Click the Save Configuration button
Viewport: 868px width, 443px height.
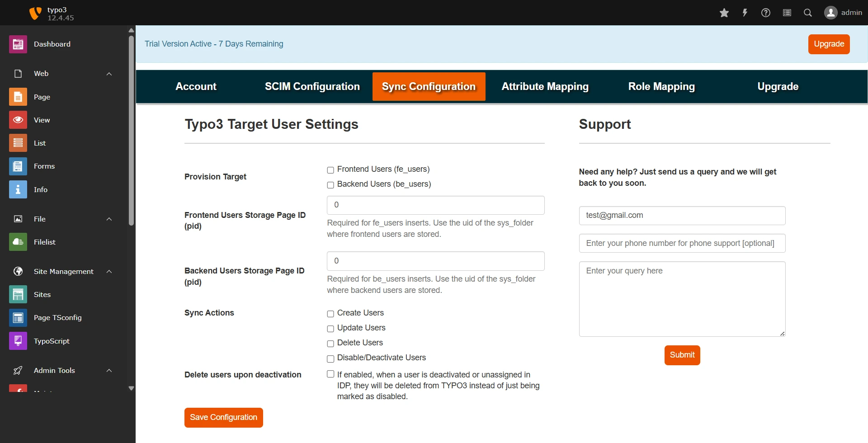point(224,418)
